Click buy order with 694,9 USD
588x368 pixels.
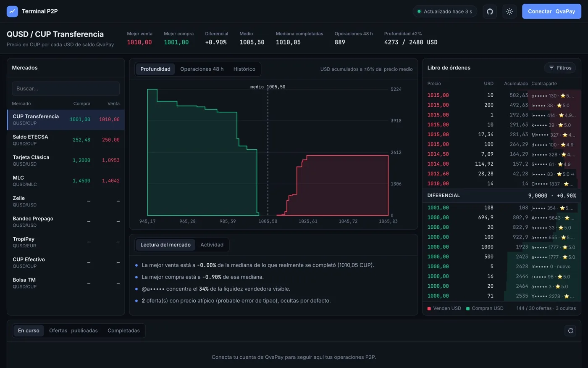pos(502,217)
